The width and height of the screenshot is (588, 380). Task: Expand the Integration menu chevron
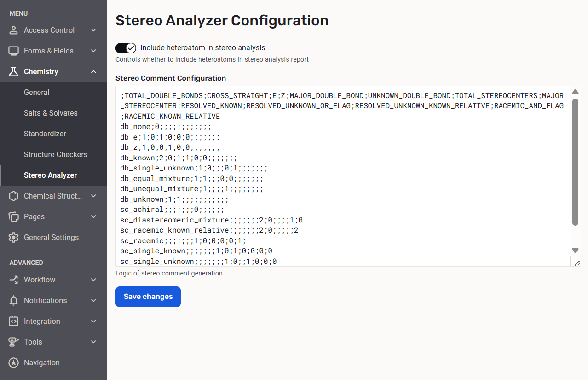click(x=93, y=322)
